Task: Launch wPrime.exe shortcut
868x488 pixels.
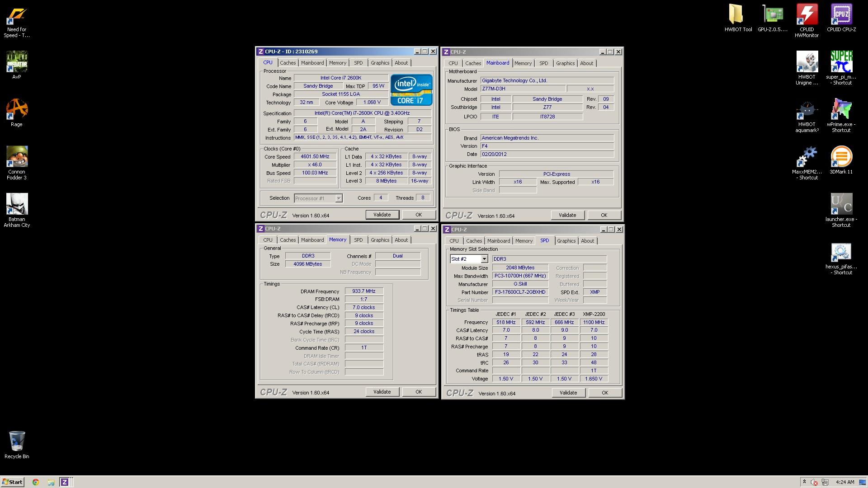Action: pyautogui.click(x=841, y=116)
